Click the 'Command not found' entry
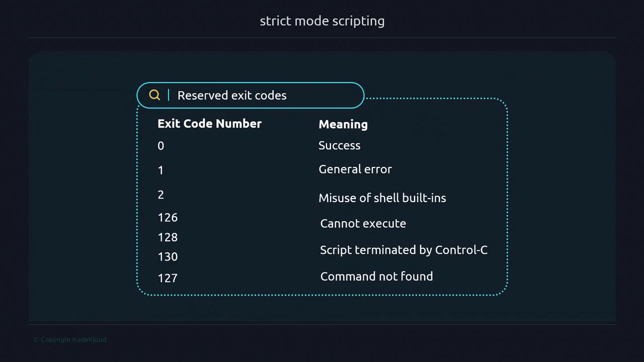Image resolution: width=644 pixels, height=362 pixels. [x=376, y=276]
